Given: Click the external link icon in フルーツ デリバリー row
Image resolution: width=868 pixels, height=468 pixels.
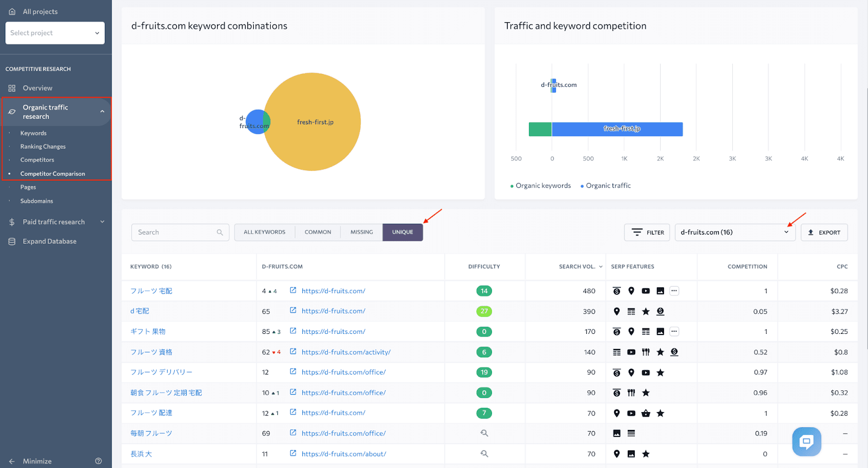Looking at the screenshot, I should coord(293,372).
